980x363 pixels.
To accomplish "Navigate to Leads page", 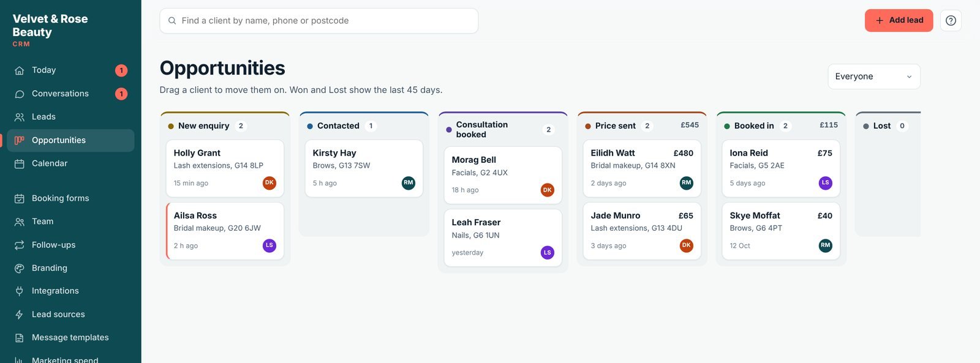I will (x=70, y=117).
